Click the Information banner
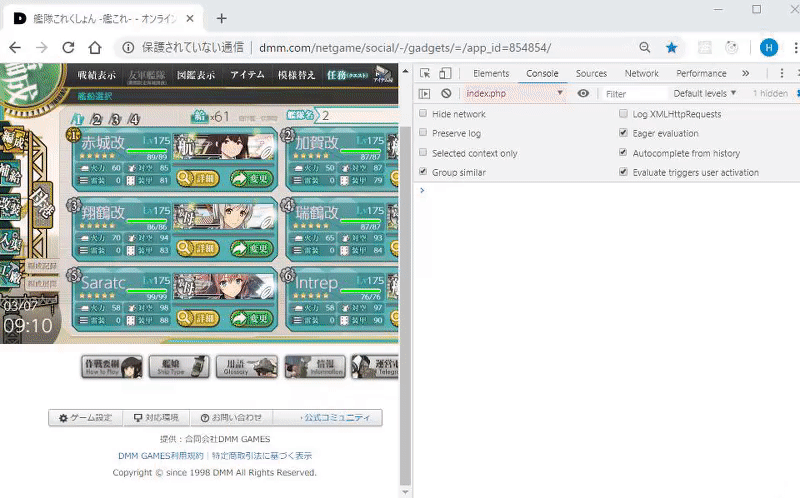The image size is (800, 498). pos(315,367)
